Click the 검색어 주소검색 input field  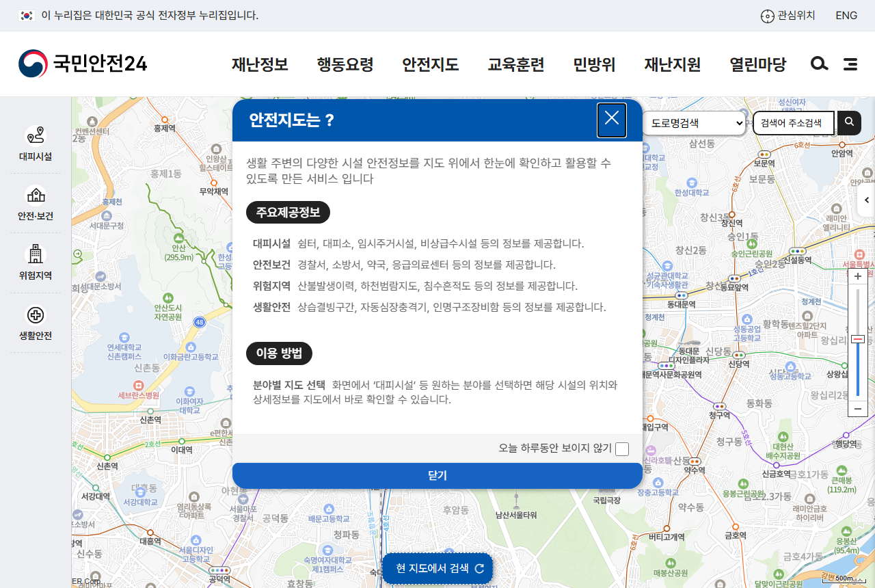[794, 123]
